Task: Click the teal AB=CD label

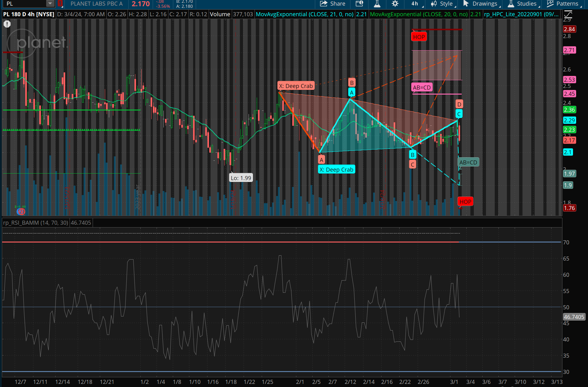Action: (x=468, y=163)
